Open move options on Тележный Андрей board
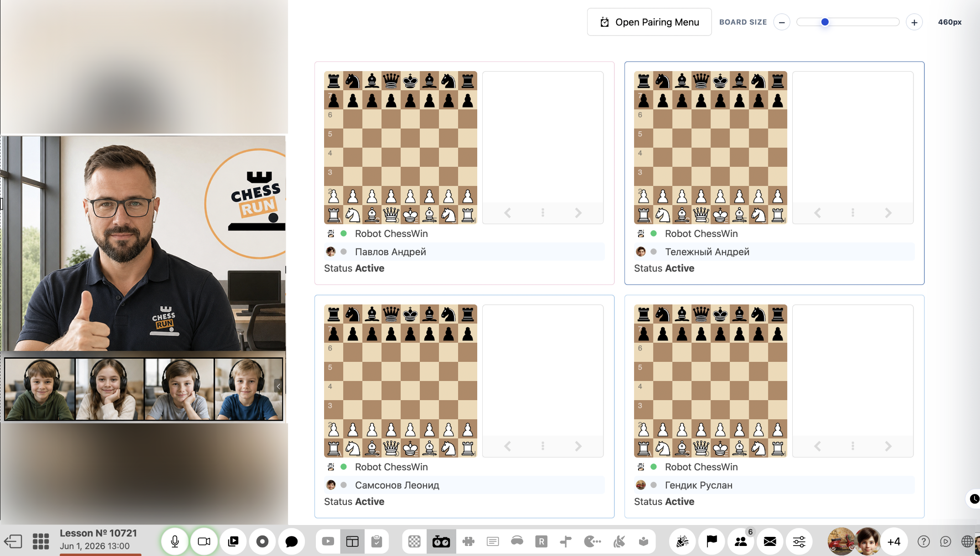 (x=853, y=213)
